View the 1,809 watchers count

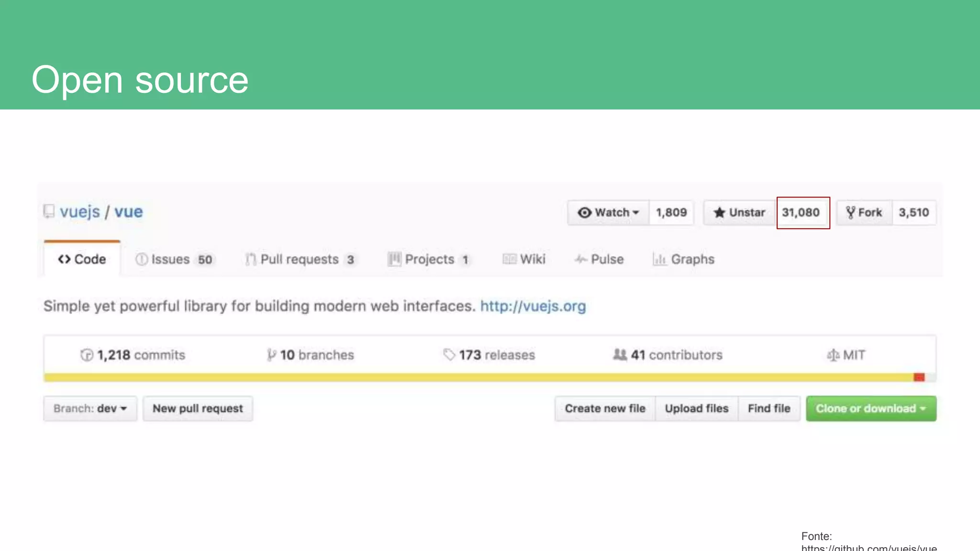pyautogui.click(x=671, y=212)
